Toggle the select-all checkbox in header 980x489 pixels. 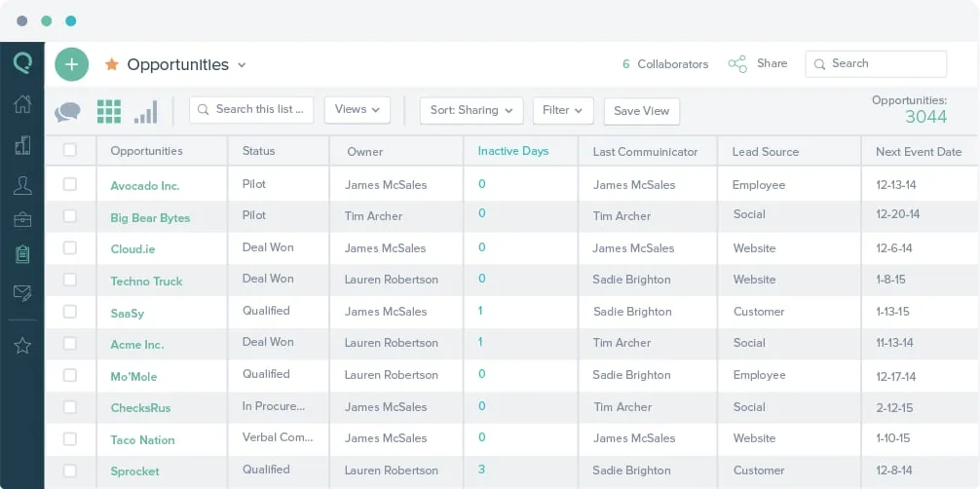pyautogui.click(x=70, y=150)
